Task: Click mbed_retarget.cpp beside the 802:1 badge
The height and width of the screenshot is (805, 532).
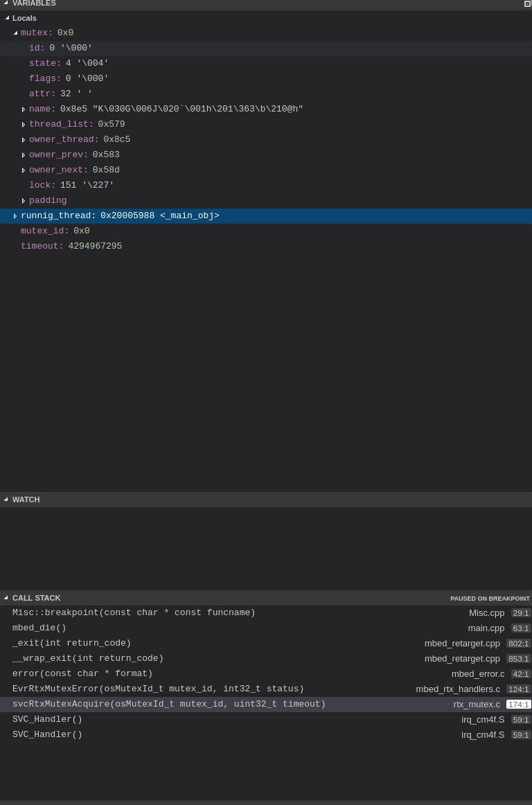Action: [x=462, y=644]
